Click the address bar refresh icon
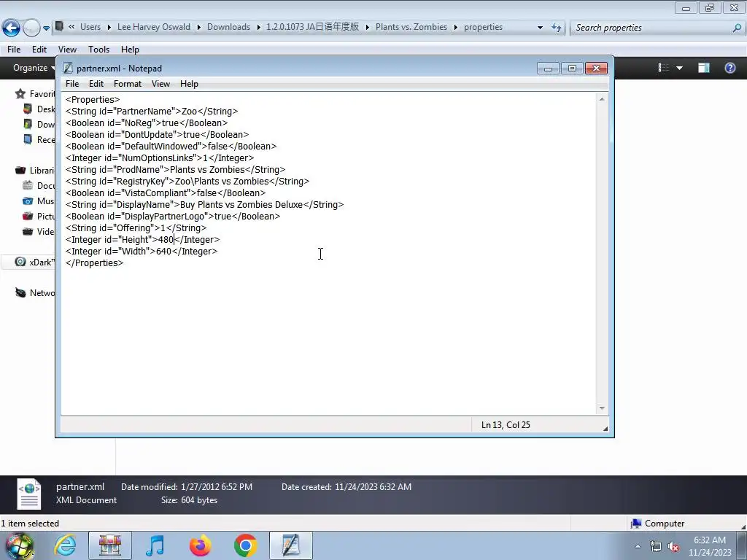 (x=557, y=28)
